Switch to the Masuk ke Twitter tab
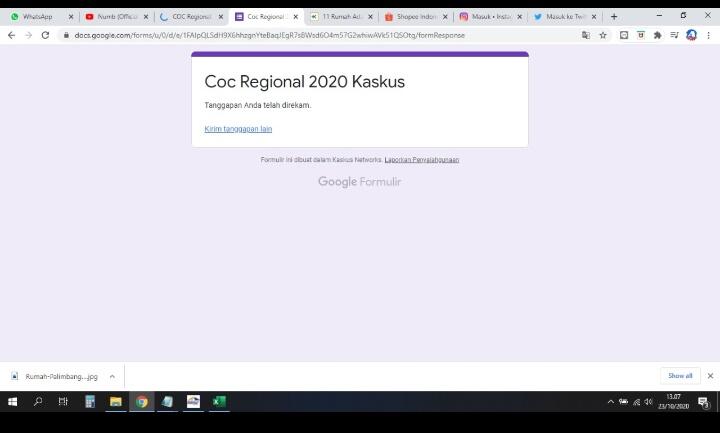720x433 pixels. click(565, 17)
